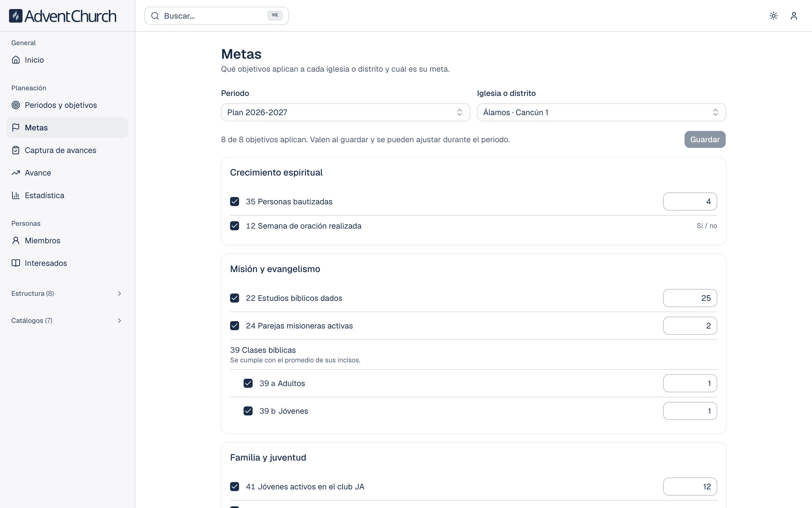This screenshot has height=508, width=812.
Task: Click the search magnifier icon
Action: (x=155, y=16)
